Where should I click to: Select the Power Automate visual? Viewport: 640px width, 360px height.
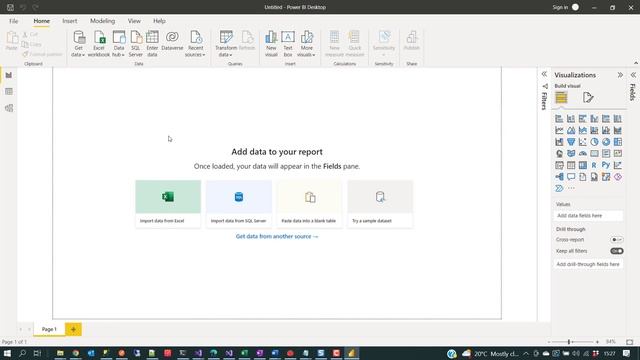point(559,188)
